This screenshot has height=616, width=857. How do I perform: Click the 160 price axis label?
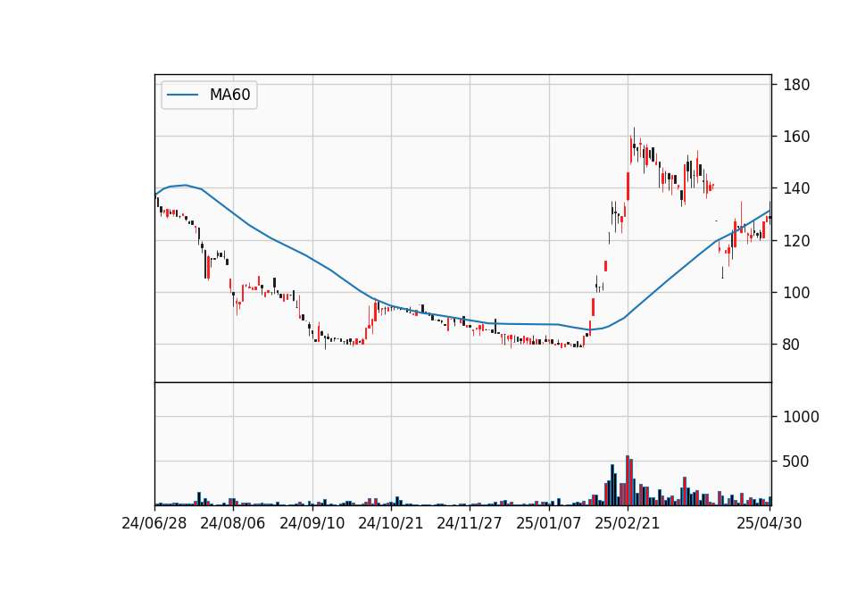tap(796, 137)
